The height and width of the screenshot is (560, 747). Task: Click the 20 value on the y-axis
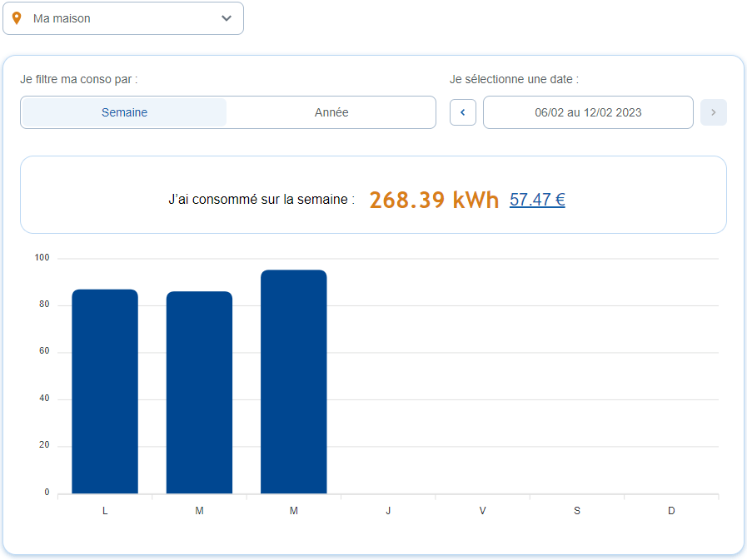44,445
